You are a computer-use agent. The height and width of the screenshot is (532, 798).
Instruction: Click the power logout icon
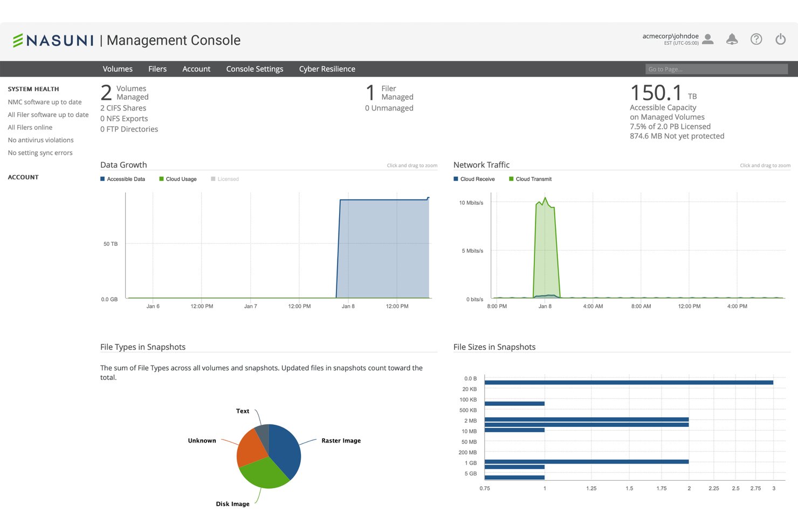[780, 39]
